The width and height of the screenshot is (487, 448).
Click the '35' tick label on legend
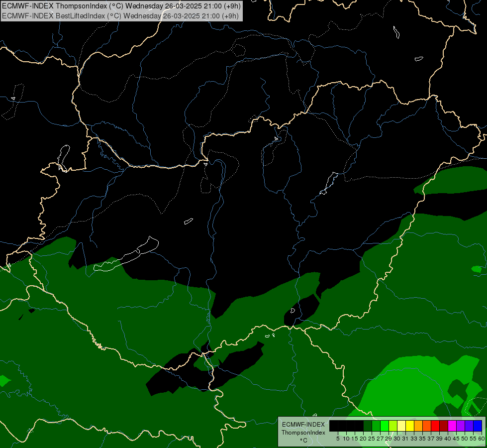(x=422, y=439)
